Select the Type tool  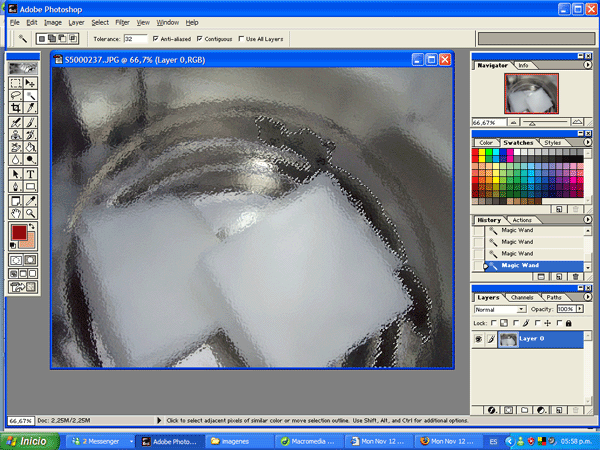(x=30, y=174)
